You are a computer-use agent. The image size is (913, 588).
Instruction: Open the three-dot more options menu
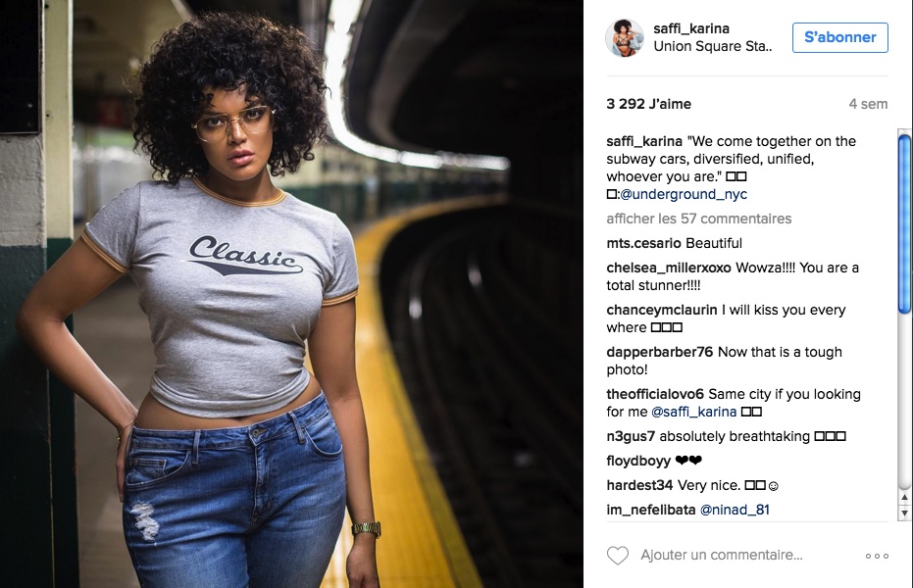(x=877, y=556)
